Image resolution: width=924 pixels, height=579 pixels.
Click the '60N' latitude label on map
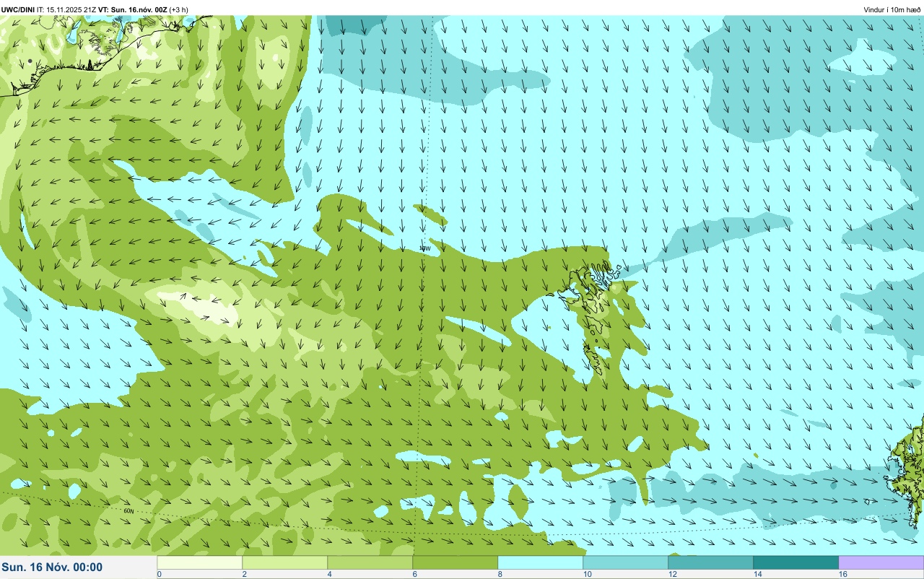point(128,511)
